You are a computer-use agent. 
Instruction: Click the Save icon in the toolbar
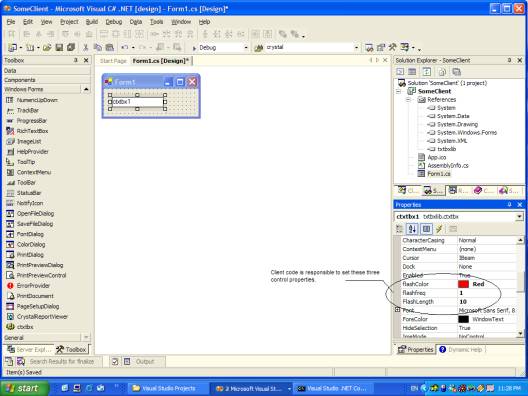59,47
